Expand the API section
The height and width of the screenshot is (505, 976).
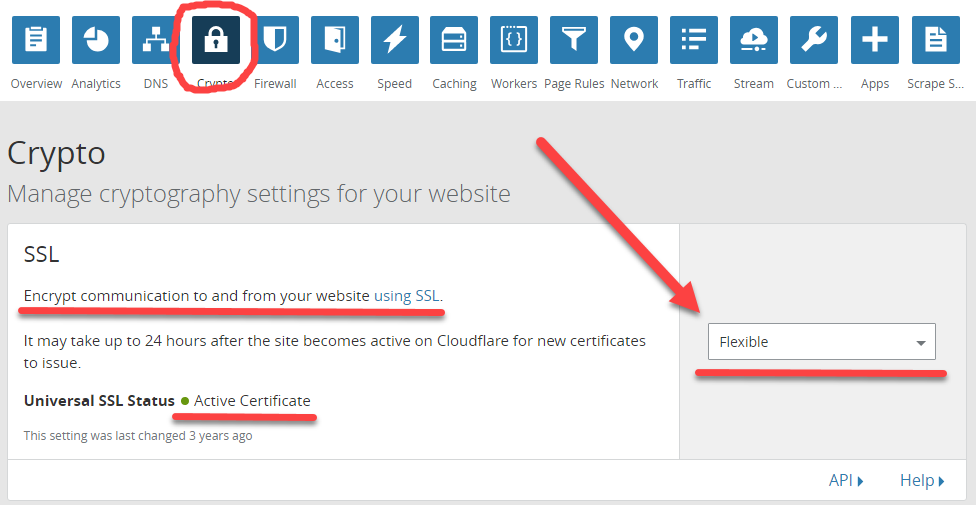(846, 481)
